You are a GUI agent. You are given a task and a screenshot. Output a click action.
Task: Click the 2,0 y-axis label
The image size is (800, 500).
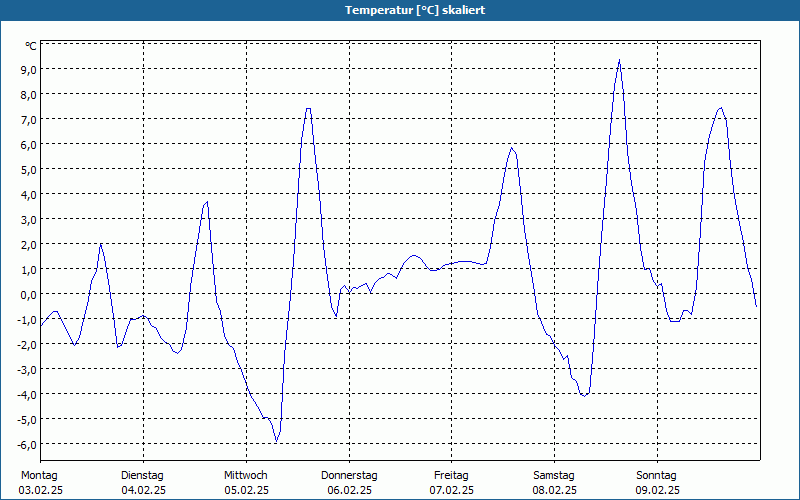point(29,244)
